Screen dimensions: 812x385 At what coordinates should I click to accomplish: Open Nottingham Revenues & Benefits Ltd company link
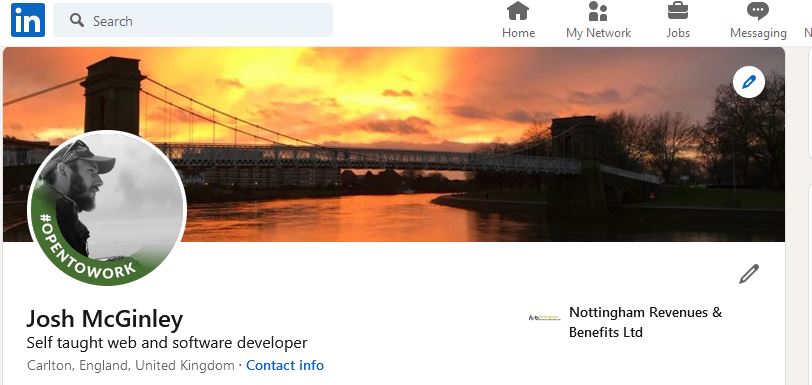(x=645, y=322)
